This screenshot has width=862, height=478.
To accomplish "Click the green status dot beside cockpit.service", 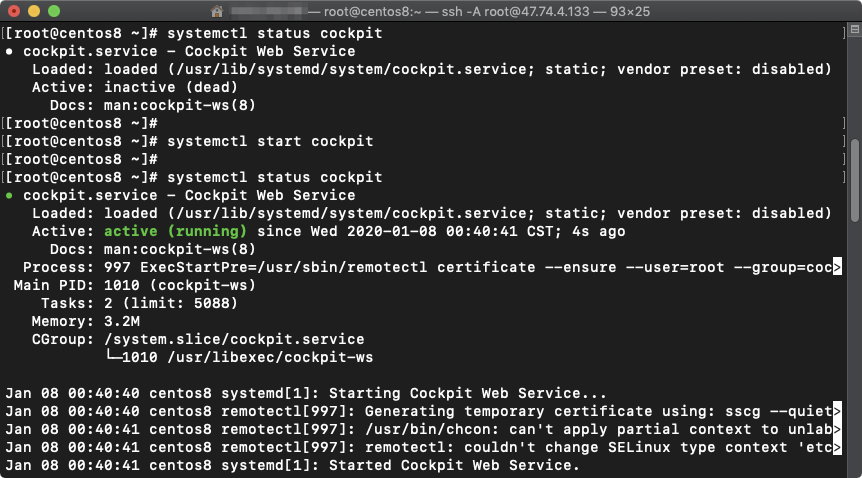I will coord(9,195).
